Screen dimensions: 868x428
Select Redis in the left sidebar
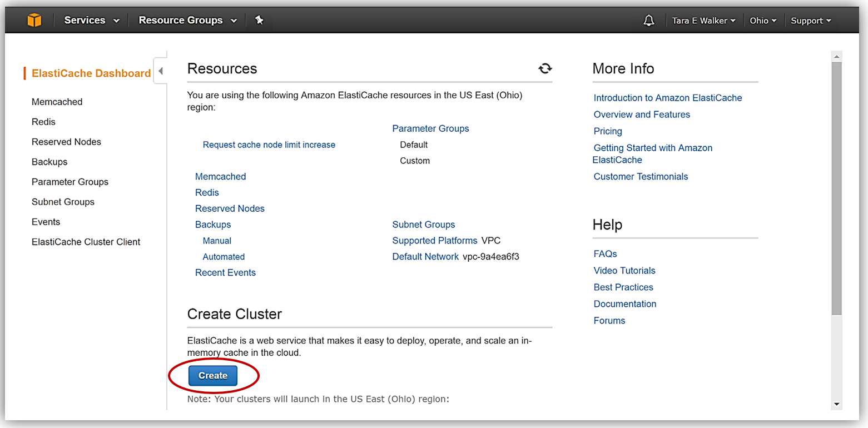43,122
